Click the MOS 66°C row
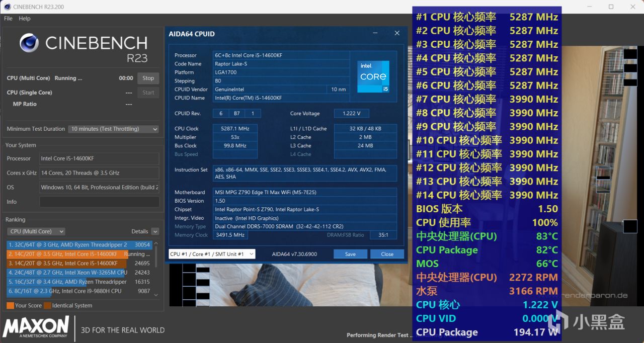 [487, 264]
